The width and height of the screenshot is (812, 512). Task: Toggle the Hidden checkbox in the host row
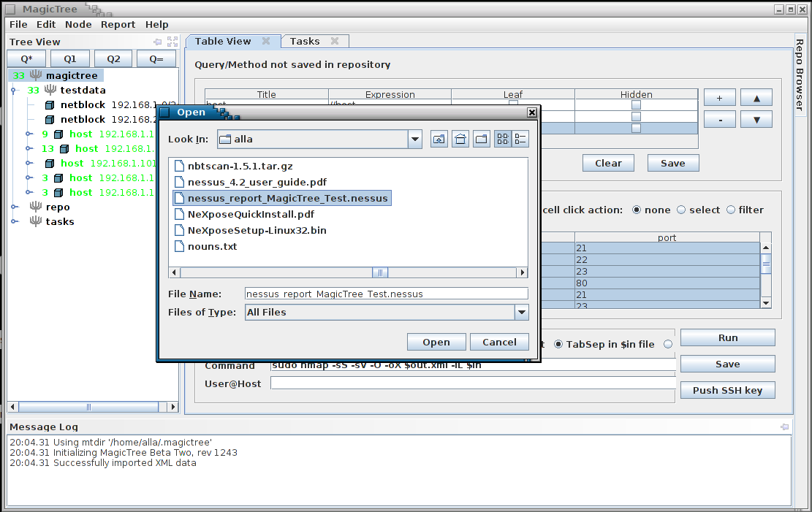[636, 104]
